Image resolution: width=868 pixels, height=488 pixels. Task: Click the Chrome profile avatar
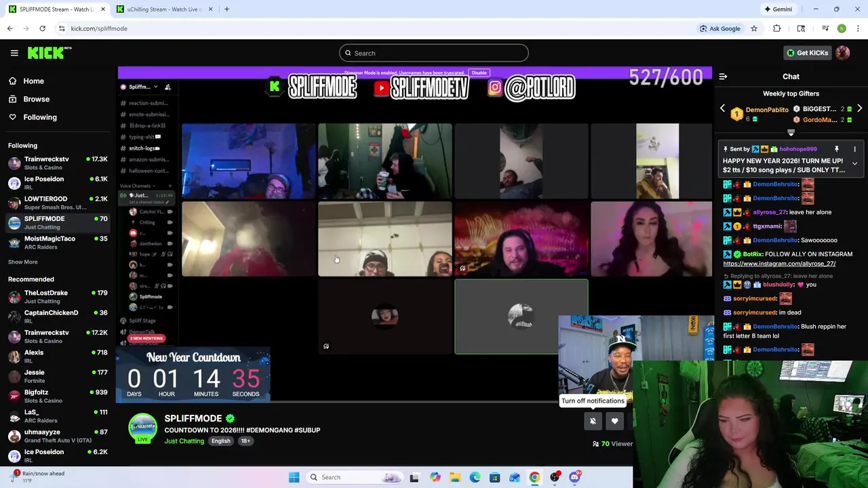coord(842,28)
